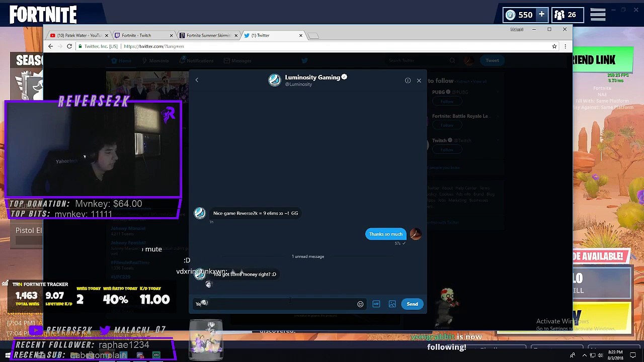Screen dimensions: 644x362
Task: Click the Twitter search box
Action: [421, 61]
